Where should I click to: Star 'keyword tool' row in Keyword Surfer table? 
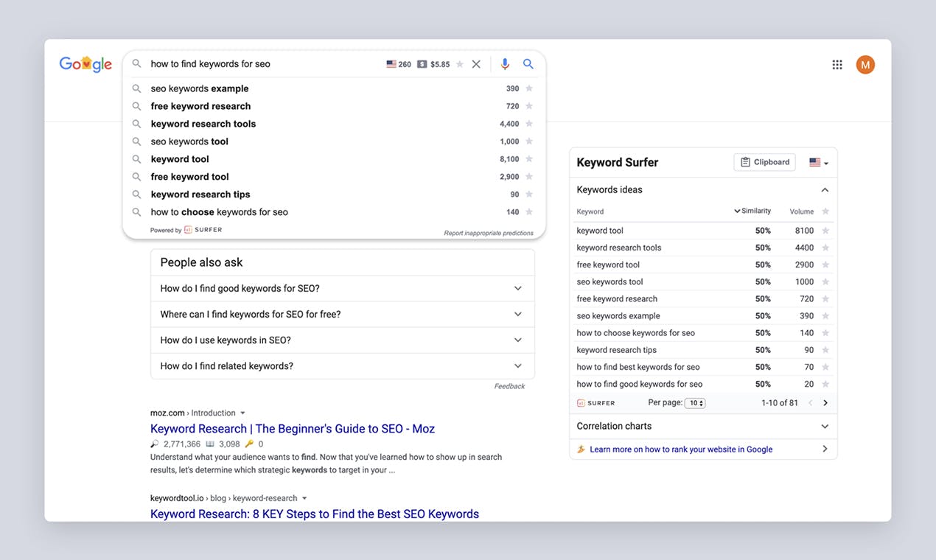[x=825, y=231]
